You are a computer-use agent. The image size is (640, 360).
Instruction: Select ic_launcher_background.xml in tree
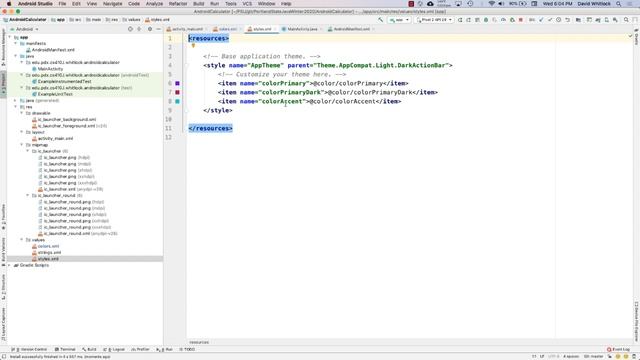(67, 120)
